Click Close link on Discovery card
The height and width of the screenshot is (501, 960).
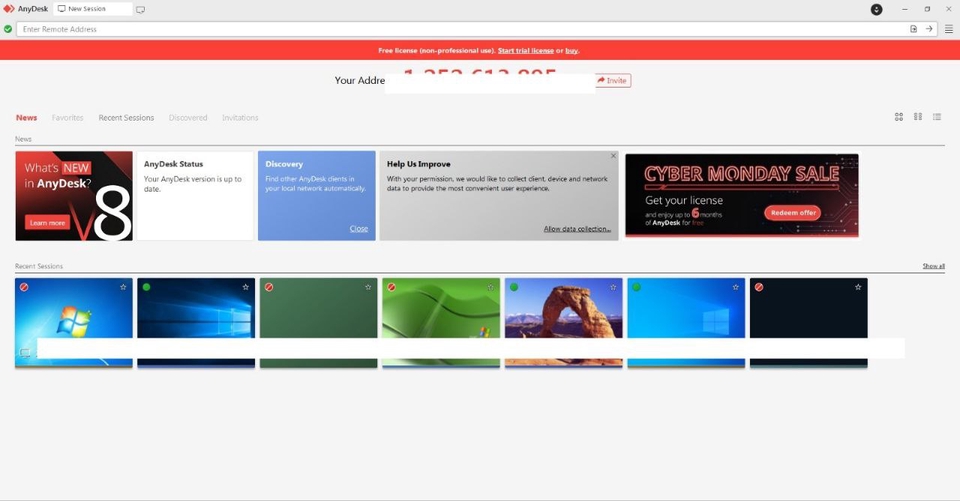point(359,228)
